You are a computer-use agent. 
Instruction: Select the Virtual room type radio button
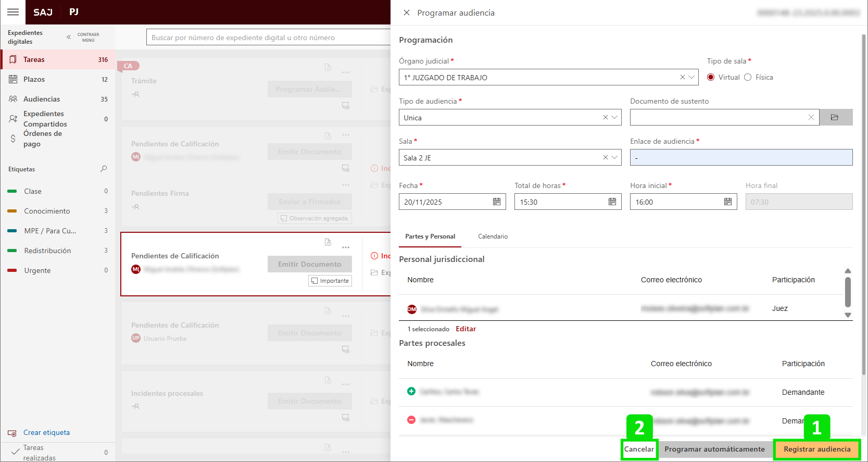(711, 77)
